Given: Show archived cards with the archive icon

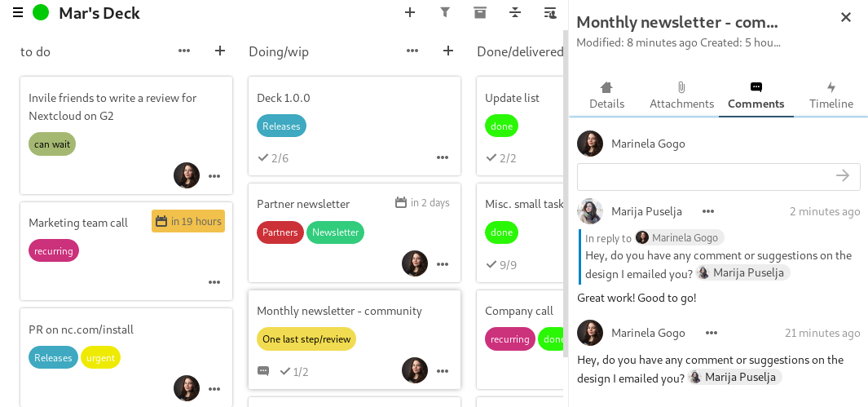Looking at the screenshot, I should 480,12.
